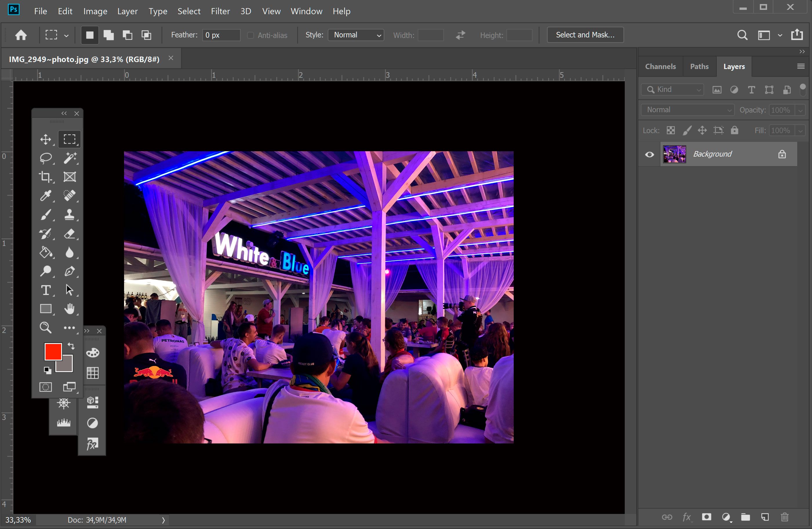This screenshot has width=812, height=529.
Task: Open the Filter menu
Action: pos(219,11)
